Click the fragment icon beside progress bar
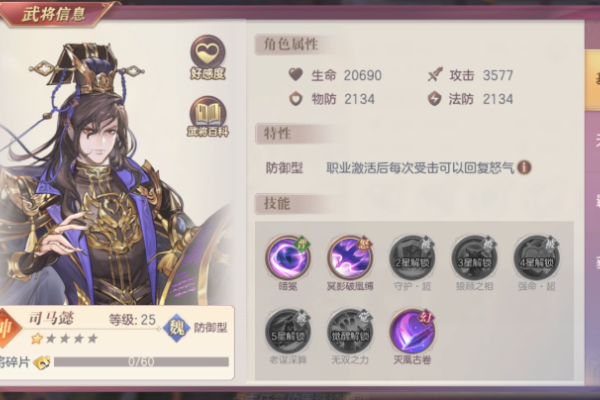 click(x=42, y=362)
